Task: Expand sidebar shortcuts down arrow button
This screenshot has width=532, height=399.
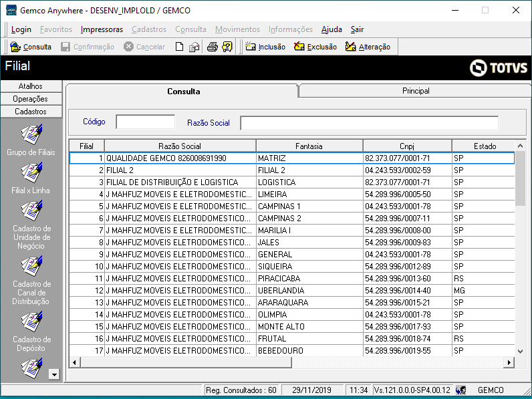Action: [54, 374]
